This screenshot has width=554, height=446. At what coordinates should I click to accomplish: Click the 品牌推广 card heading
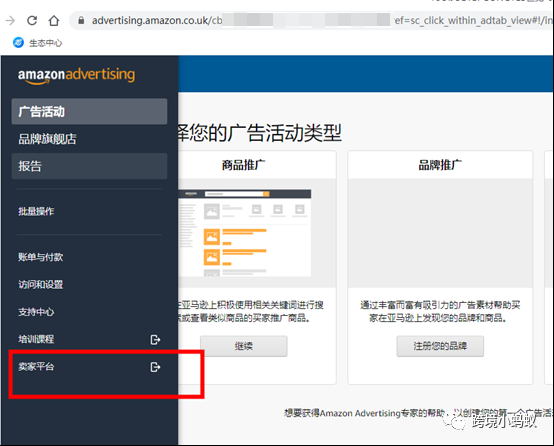(x=440, y=165)
